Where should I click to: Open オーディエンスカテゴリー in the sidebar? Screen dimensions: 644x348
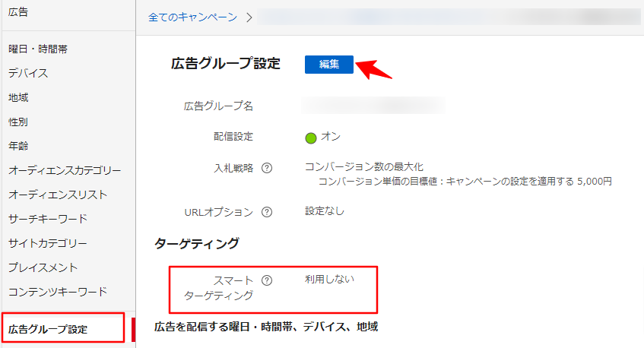click(x=65, y=170)
